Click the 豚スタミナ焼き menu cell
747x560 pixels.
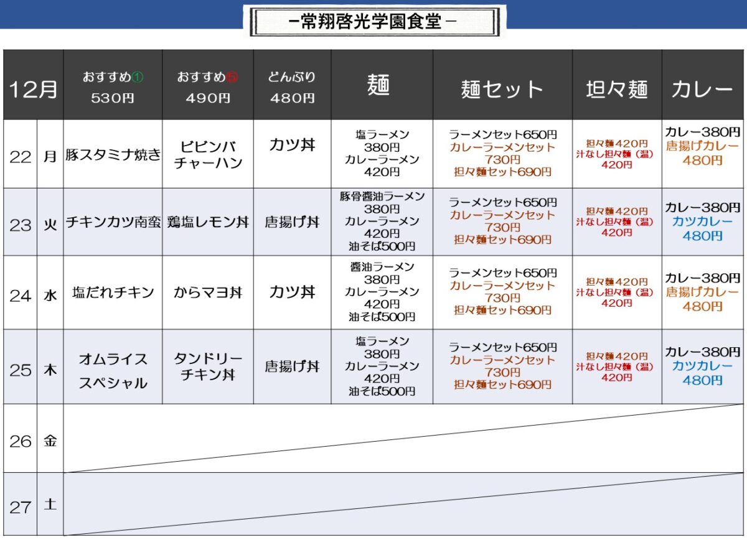(x=113, y=155)
